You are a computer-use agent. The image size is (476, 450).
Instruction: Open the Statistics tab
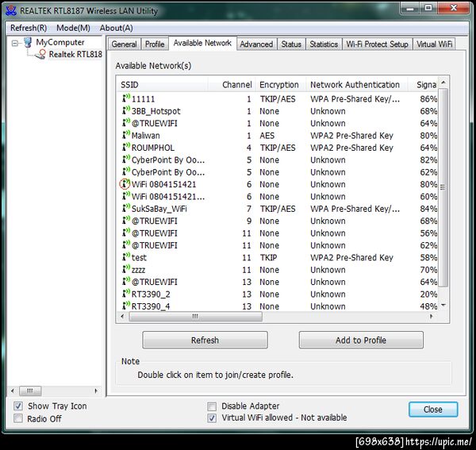[x=324, y=44]
